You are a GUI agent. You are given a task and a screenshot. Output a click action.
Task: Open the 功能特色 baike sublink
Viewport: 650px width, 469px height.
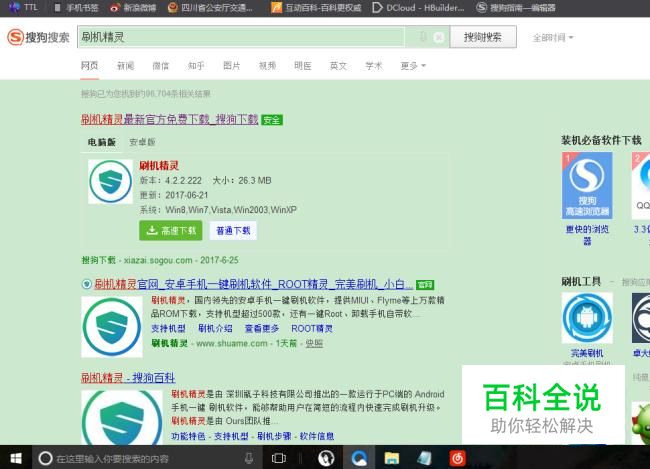click(x=188, y=436)
